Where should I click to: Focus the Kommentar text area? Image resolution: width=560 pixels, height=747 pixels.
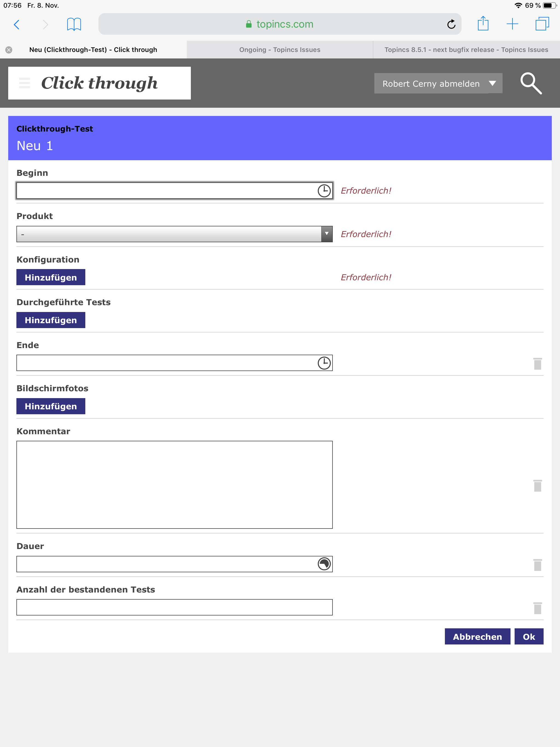click(x=174, y=485)
